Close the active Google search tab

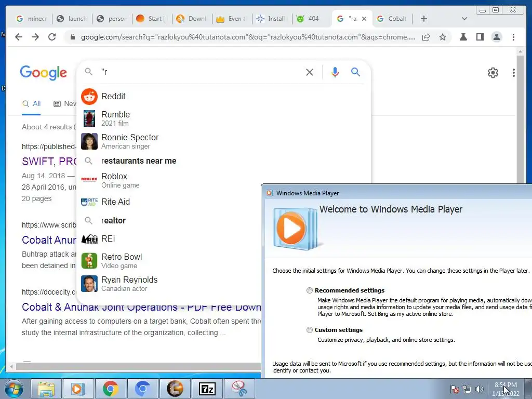[364, 19]
